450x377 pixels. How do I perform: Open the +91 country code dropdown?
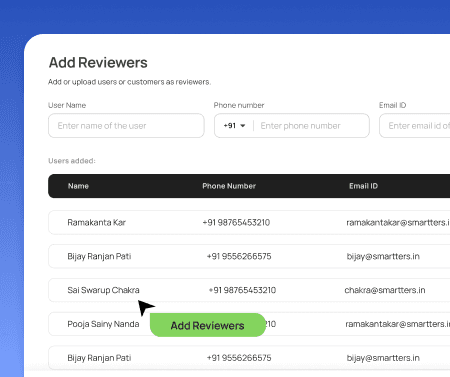pos(234,126)
